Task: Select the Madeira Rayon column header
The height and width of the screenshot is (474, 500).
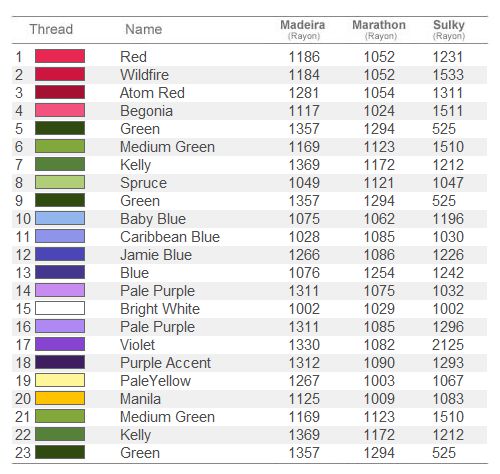Action: point(303,29)
